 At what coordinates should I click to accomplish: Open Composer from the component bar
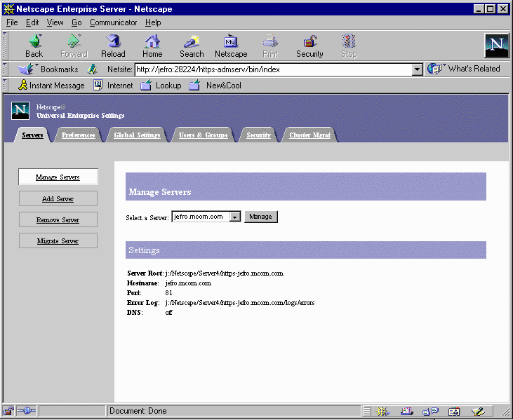tap(478, 411)
